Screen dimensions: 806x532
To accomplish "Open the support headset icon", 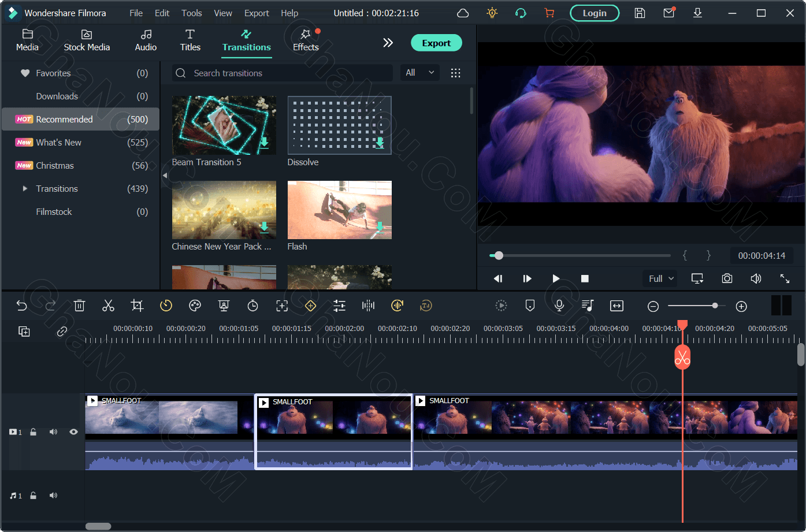I will click(x=521, y=13).
